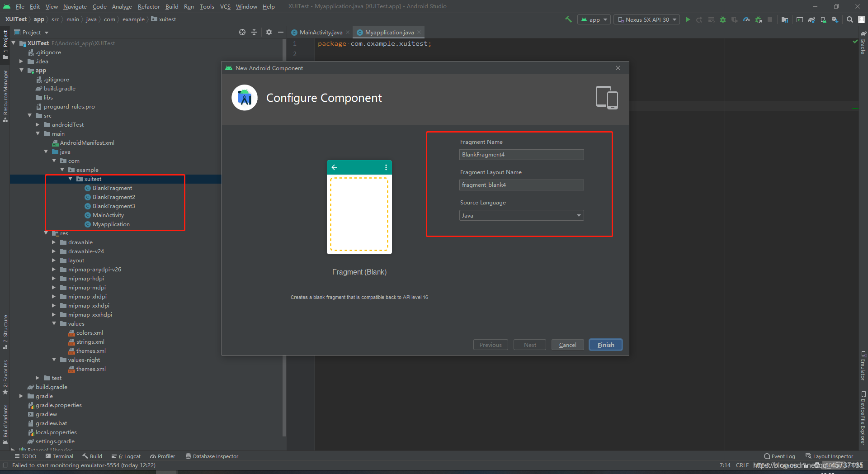868x474 pixels.
Task: Open Source Language dropdown
Action: pyautogui.click(x=522, y=216)
